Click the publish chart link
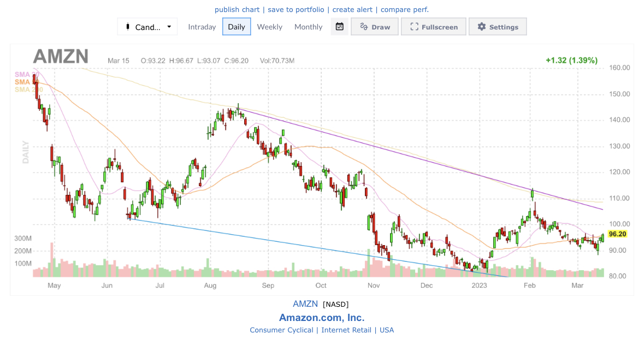 237,9
